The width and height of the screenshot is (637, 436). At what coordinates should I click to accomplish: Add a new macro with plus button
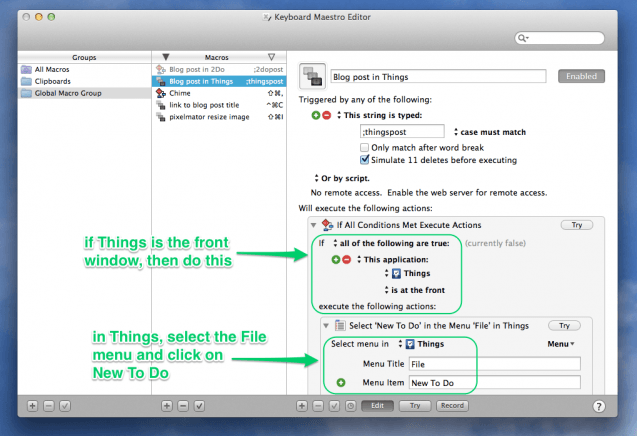click(x=167, y=406)
